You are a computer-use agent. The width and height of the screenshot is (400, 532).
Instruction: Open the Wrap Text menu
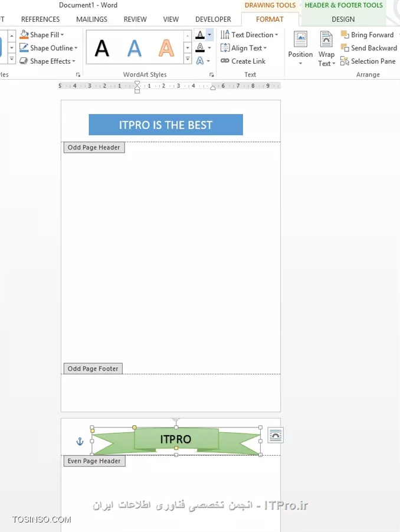point(326,48)
